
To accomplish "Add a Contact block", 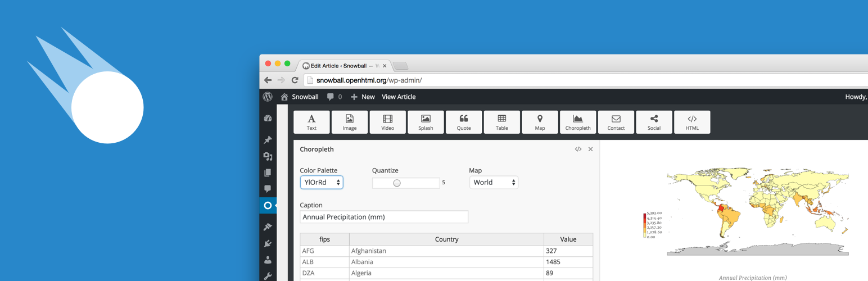I will point(616,122).
